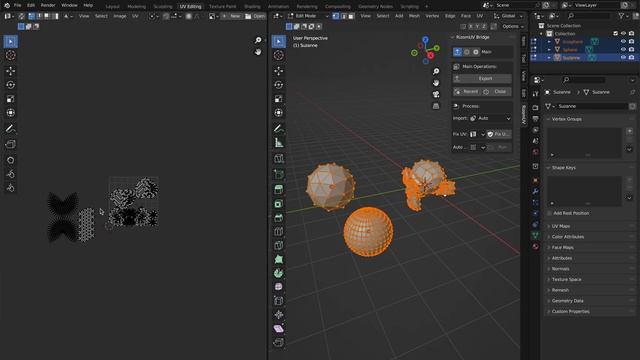This screenshot has width=640, height=360.
Task: Click the Fix UV button
Action: [499, 134]
